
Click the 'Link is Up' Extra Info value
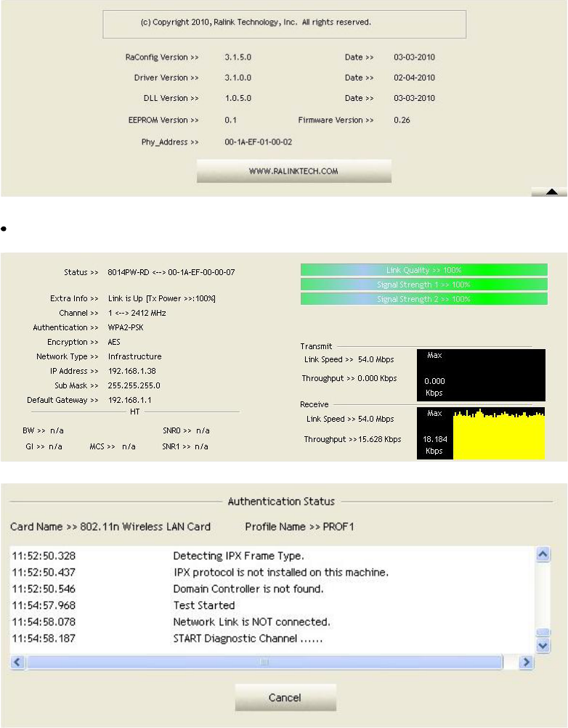162,298
